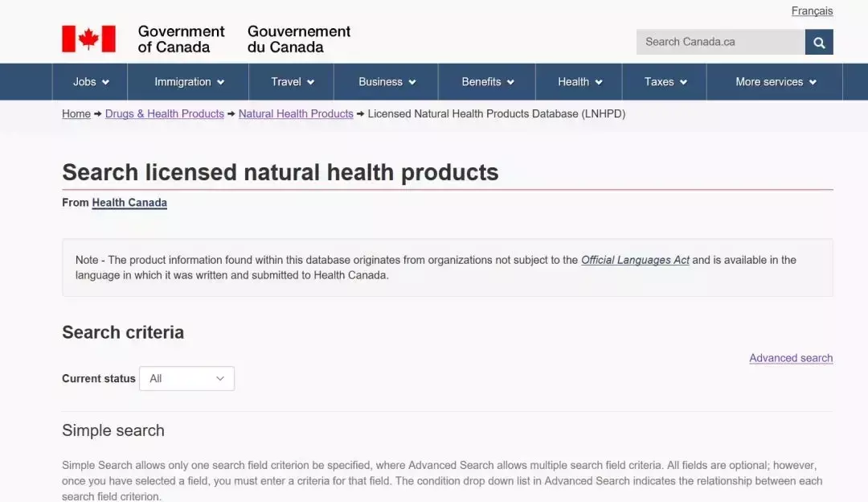Viewport: 868px width, 502px height.
Task: Click the magnifier search button
Action: point(819,42)
